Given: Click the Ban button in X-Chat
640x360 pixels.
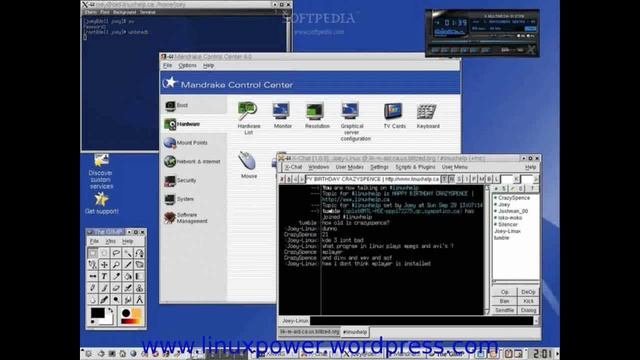Looking at the screenshot, I should tap(504, 301).
